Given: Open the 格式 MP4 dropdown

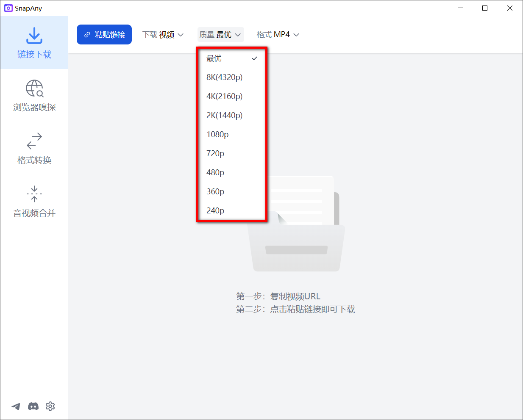Looking at the screenshot, I should (278, 34).
